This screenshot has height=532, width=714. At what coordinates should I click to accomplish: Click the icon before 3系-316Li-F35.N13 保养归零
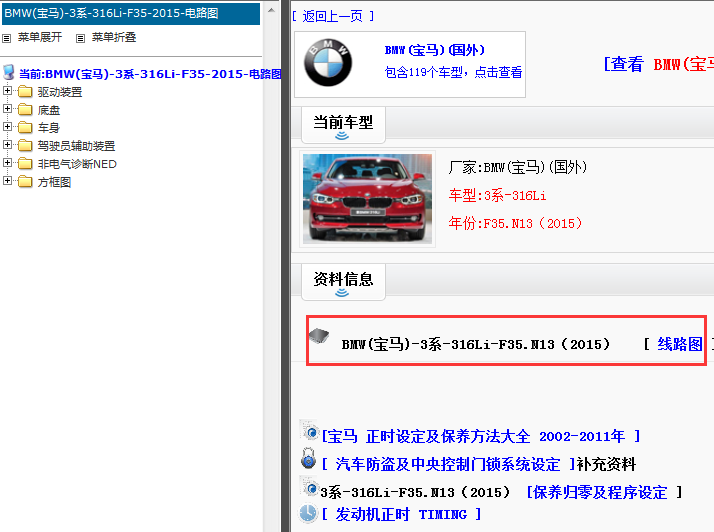click(x=310, y=487)
